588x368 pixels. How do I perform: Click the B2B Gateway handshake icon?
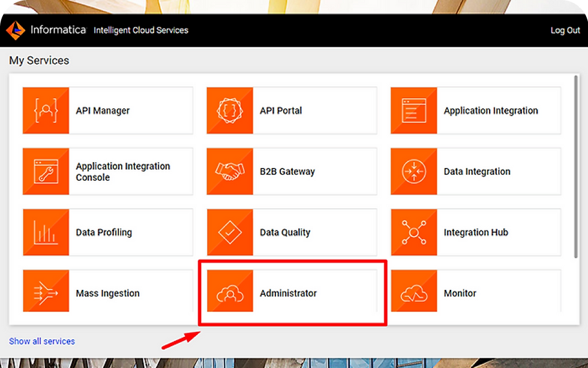pos(230,172)
